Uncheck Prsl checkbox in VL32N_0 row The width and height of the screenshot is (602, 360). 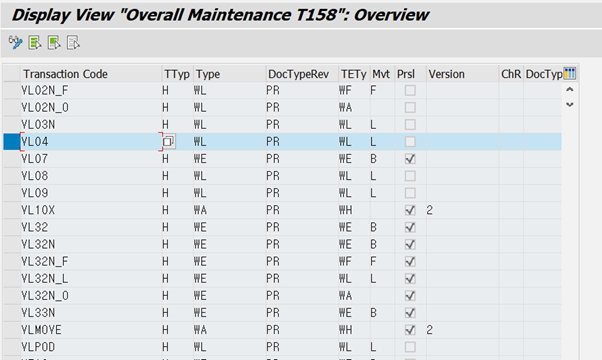[410, 296]
